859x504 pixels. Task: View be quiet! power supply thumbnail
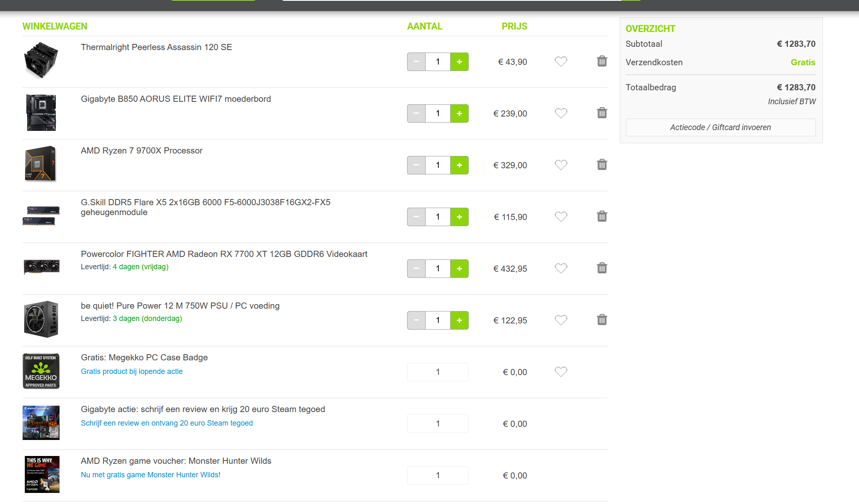41,319
